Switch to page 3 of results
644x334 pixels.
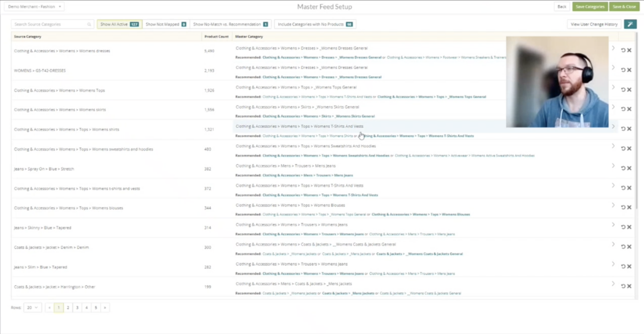tap(76, 307)
